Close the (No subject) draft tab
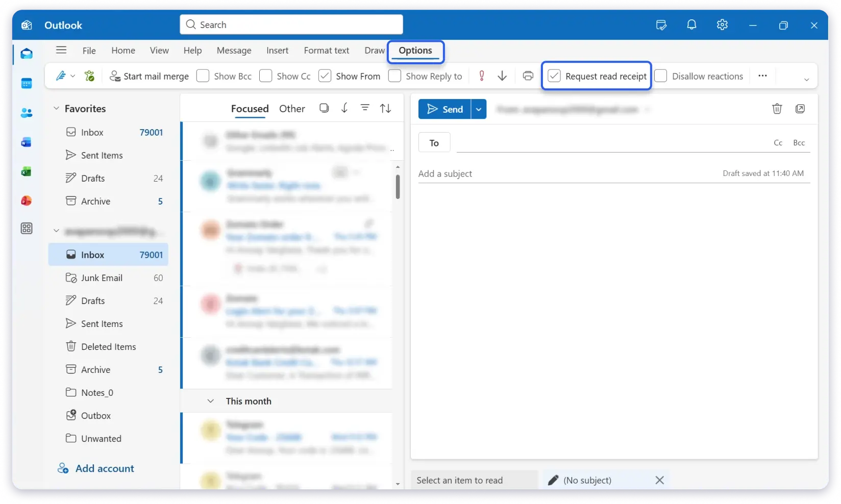This screenshot has height=504, width=841. [659, 480]
